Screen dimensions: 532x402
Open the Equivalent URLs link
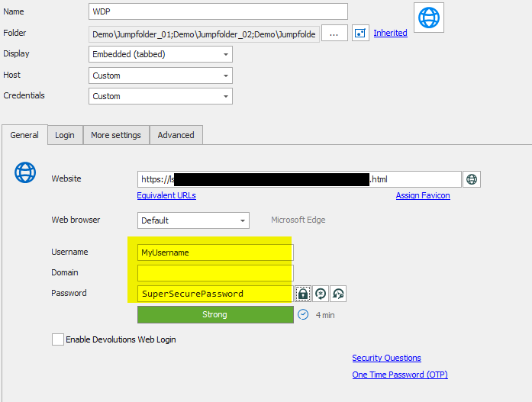[166, 195]
